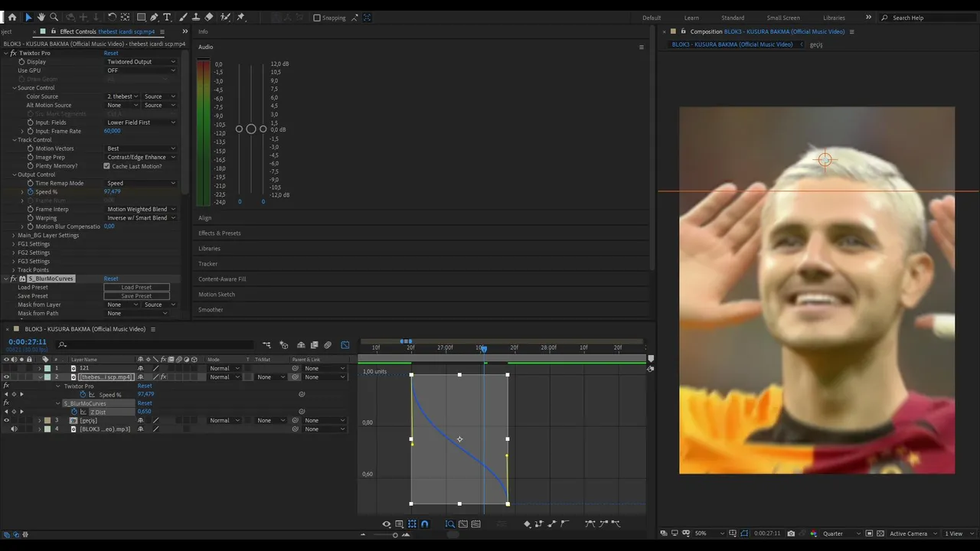Click the center audio level slider knob
980x551 pixels.
251,129
